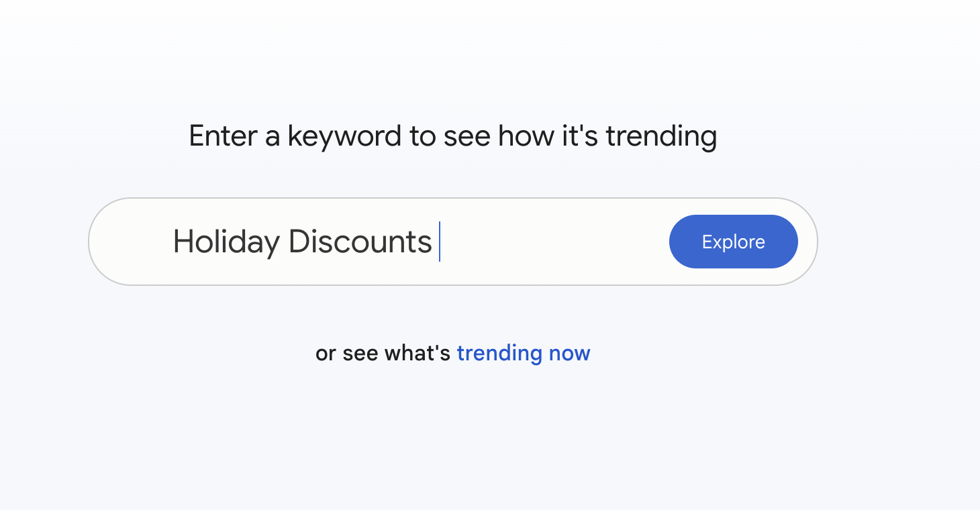Click the text or see what's
Screen dimensions: 980x510
(383, 353)
